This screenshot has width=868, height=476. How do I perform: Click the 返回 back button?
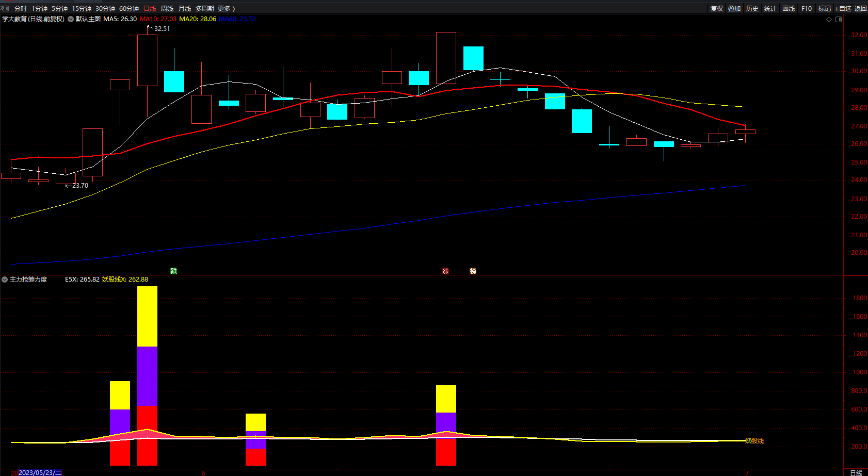(861, 9)
